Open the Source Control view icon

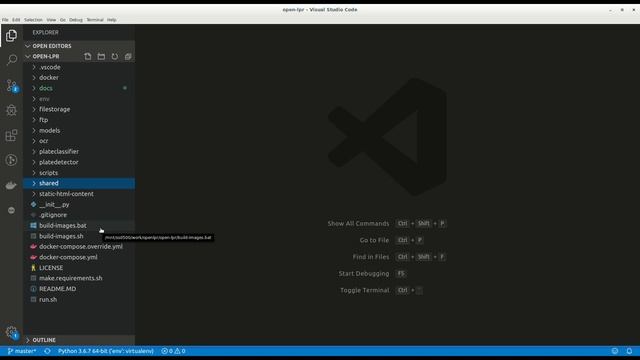[11, 86]
